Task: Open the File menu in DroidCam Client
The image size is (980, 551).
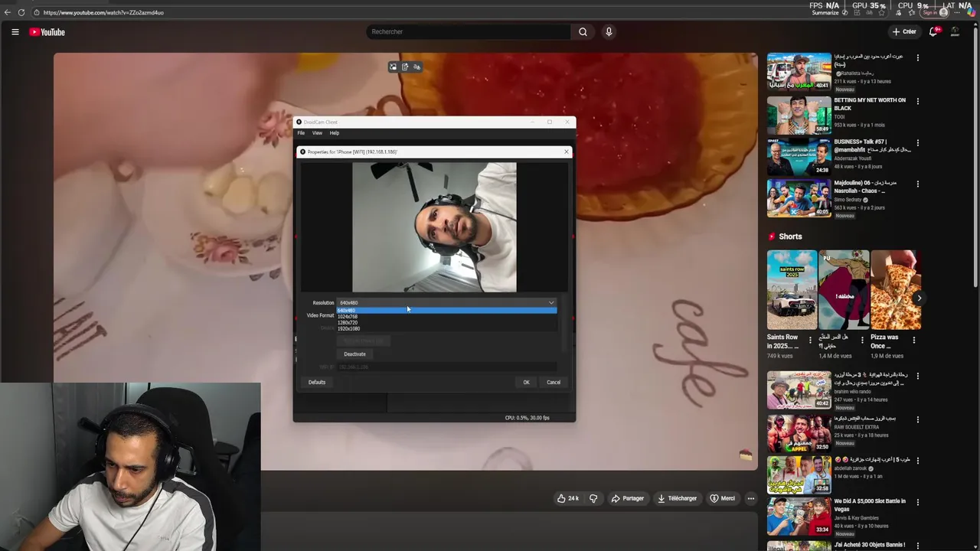Action: [301, 133]
